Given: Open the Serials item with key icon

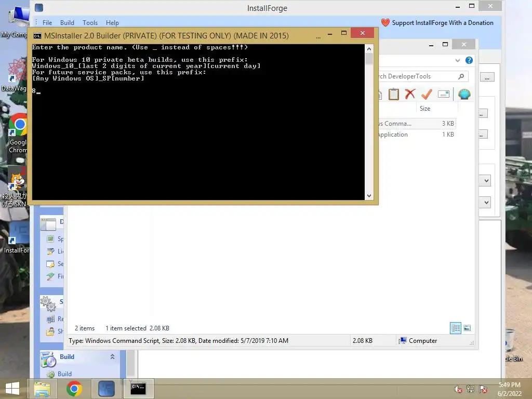Looking at the screenshot, I should click(x=50, y=263).
